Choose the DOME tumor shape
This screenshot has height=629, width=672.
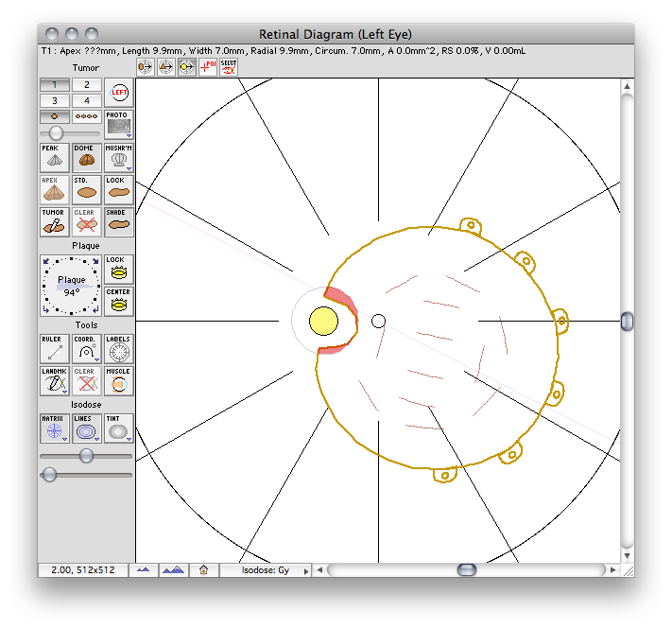pyautogui.click(x=87, y=157)
